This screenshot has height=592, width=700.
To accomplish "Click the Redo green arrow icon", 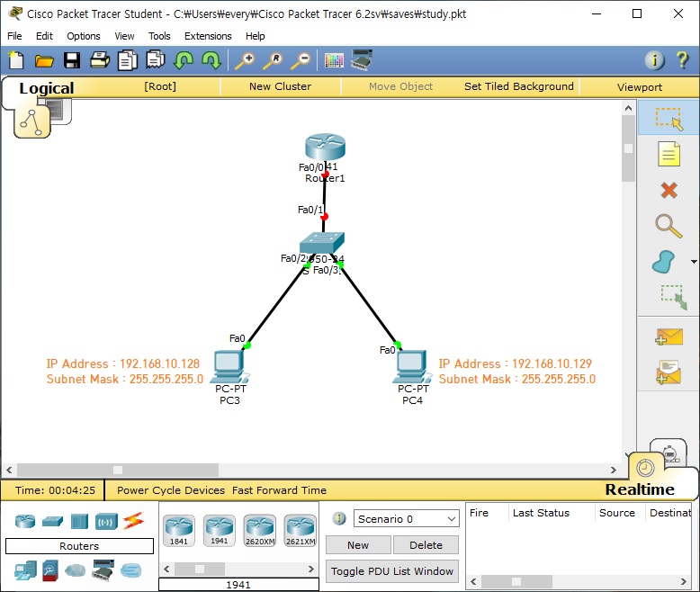I will [x=211, y=60].
